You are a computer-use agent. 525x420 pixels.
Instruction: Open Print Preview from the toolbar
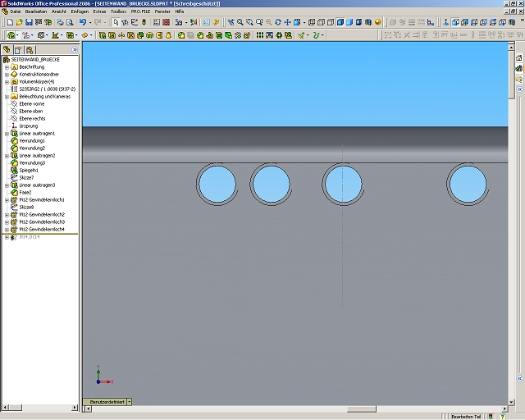70,22
